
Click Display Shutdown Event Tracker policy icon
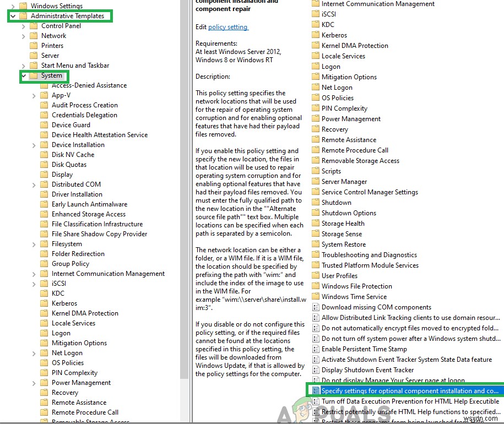click(x=316, y=369)
